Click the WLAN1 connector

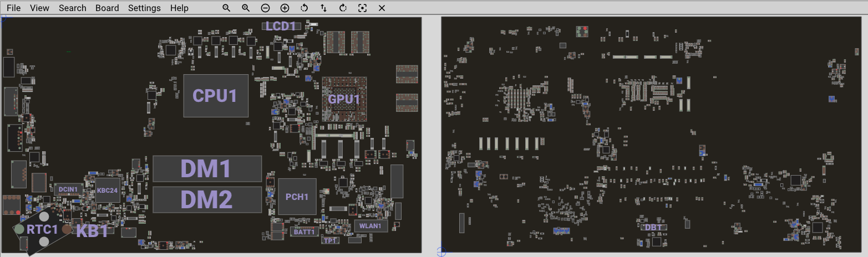[x=370, y=225]
